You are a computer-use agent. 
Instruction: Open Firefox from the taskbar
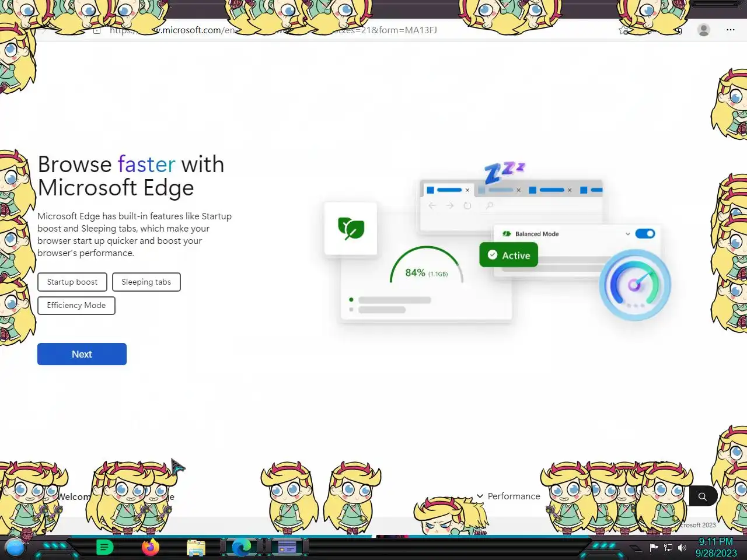151,547
